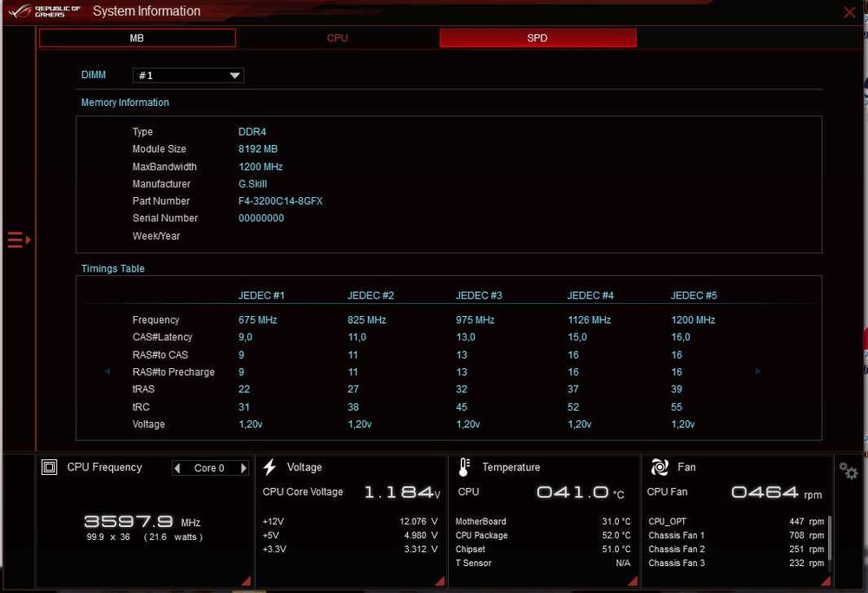Viewport: 868px width, 593px height.
Task: Click the CAS latency 16,0 cell
Action: tap(681, 337)
